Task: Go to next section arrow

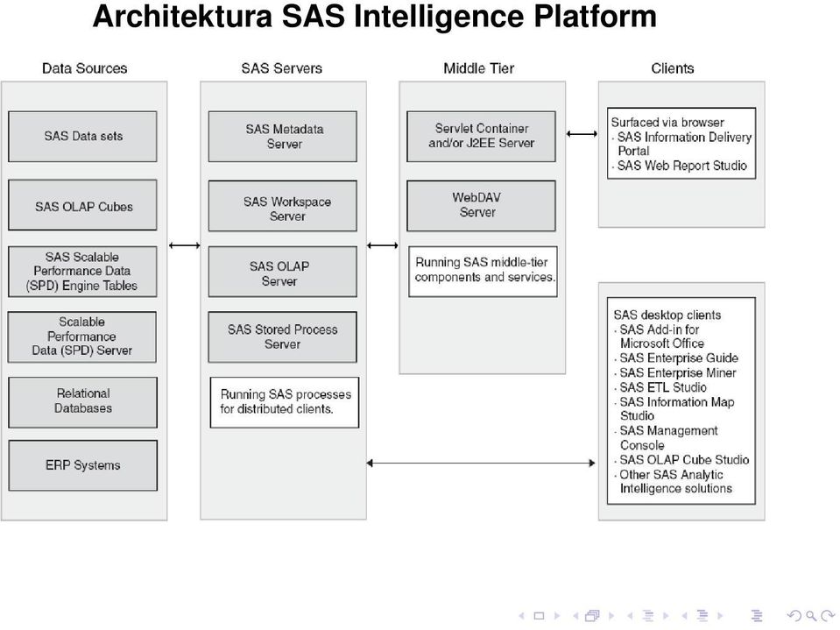Action: 721,615
